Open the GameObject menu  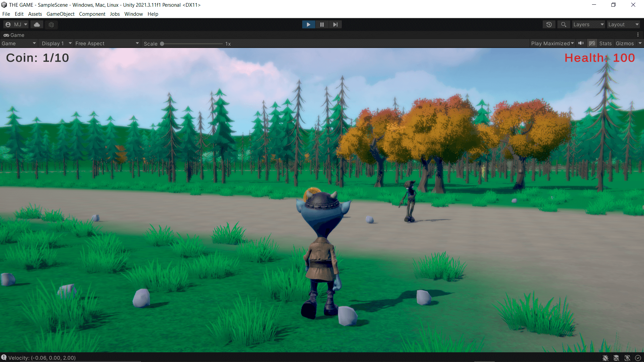pyautogui.click(x=60, y=14)
